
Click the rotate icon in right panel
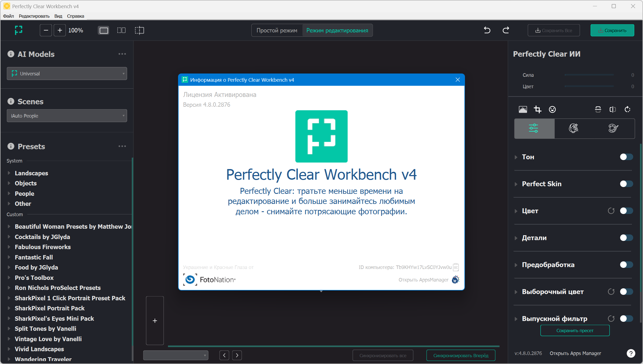pyautogui.click(x=627, y=109)
